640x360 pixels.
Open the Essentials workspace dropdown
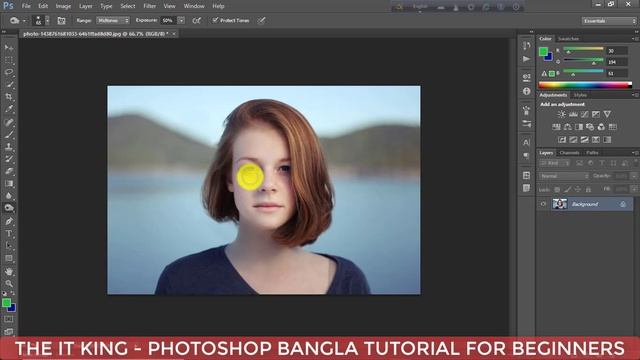[609, 21]
